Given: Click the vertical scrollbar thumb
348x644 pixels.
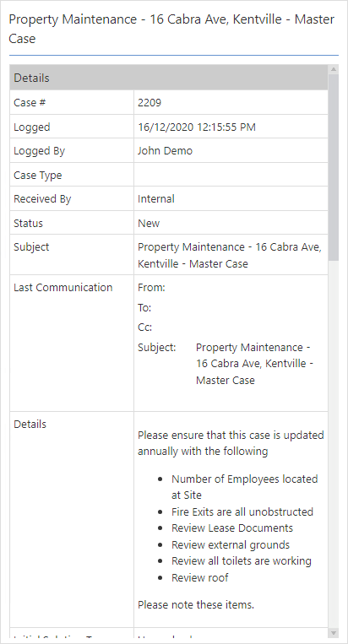Looking at the screenshot, I should coord(333,167).
